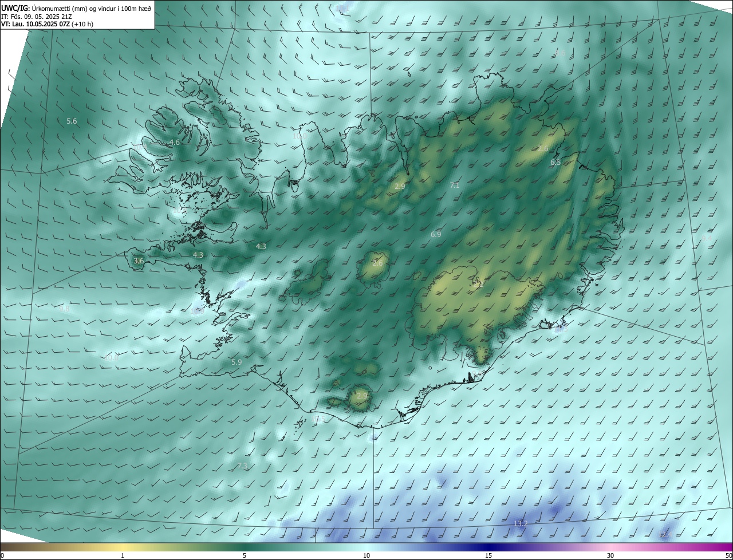The height and width of the screenshot is (560, 733).
Task: Click the color scale tick label 10
Action: [366, 555]
